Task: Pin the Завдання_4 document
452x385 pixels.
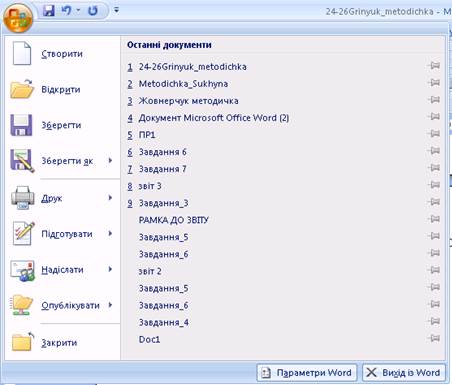Action: [x=434, y=322]
